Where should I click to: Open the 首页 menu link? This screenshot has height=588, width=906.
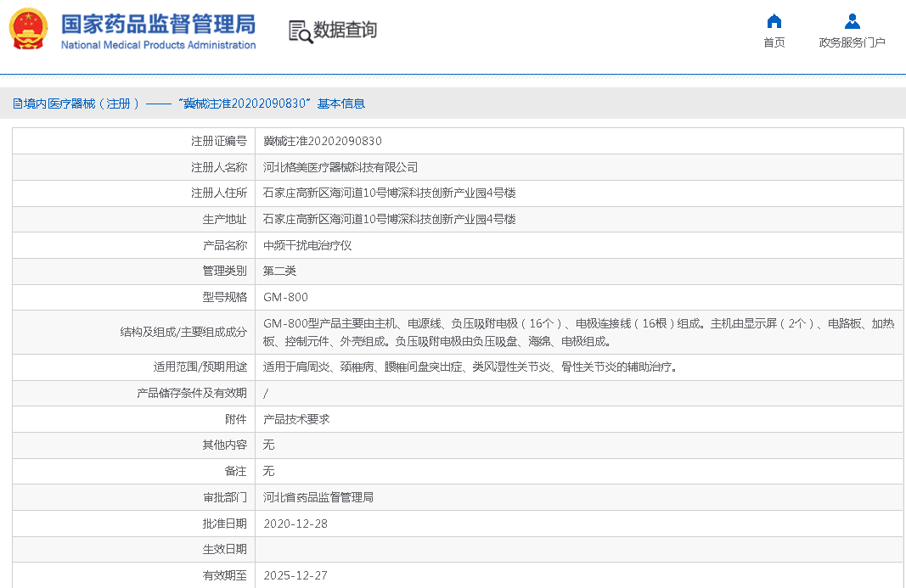point(774,42)
